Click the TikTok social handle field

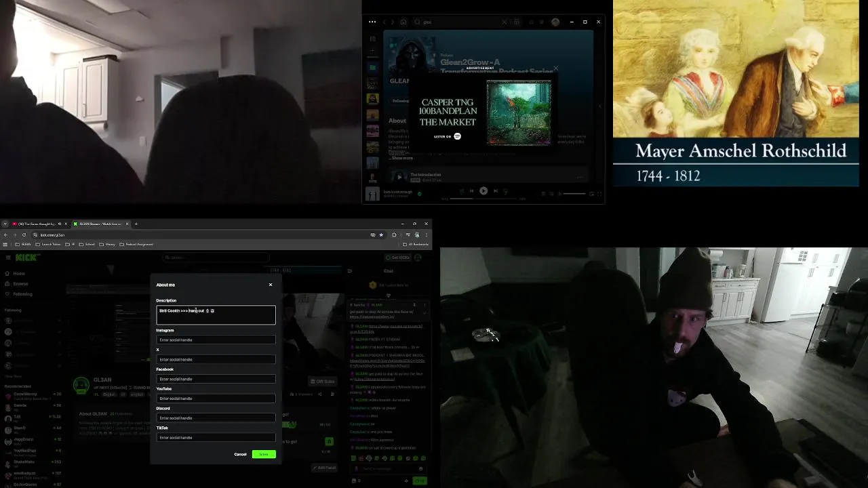point(216,437)
